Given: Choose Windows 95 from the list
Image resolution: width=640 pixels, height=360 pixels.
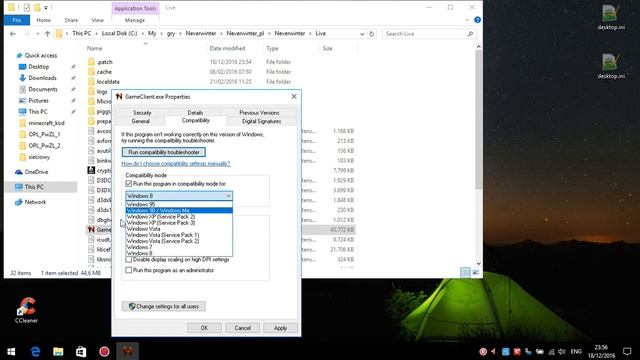Looking at the screenshot, I should click(x=179, y=204).
